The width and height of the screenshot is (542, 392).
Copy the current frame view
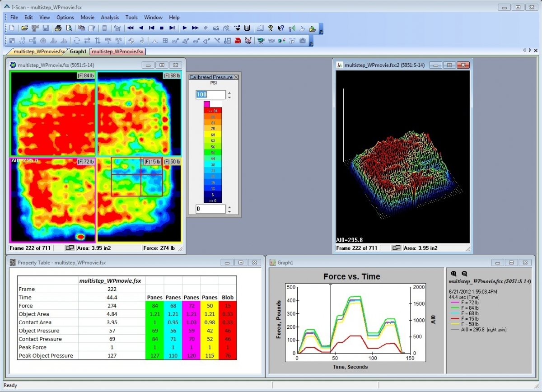82,28
